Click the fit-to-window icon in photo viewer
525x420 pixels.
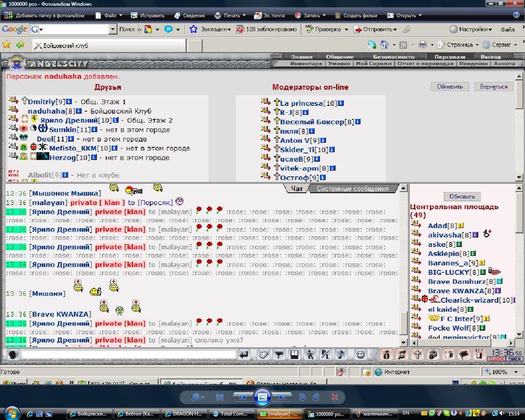[219, 397]
